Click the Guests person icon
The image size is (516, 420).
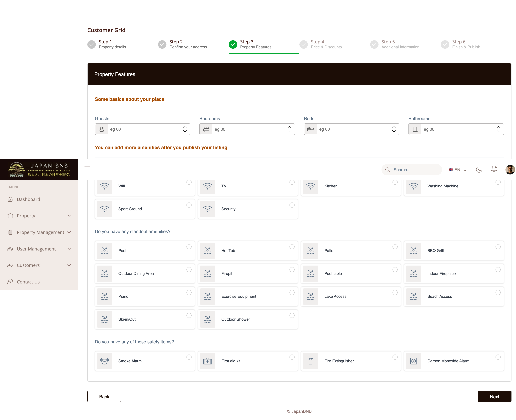[x=102, y=129]
